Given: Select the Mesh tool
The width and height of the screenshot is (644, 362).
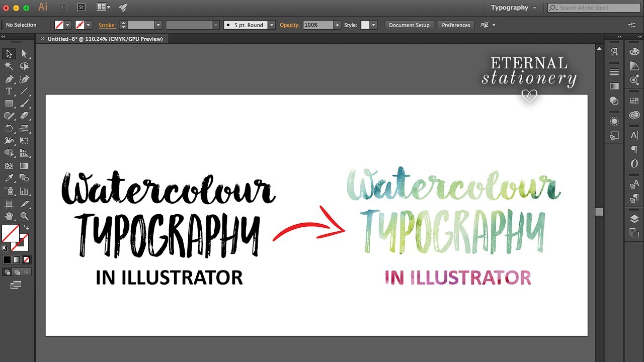Looking at the screenshot, I should 9,165.
